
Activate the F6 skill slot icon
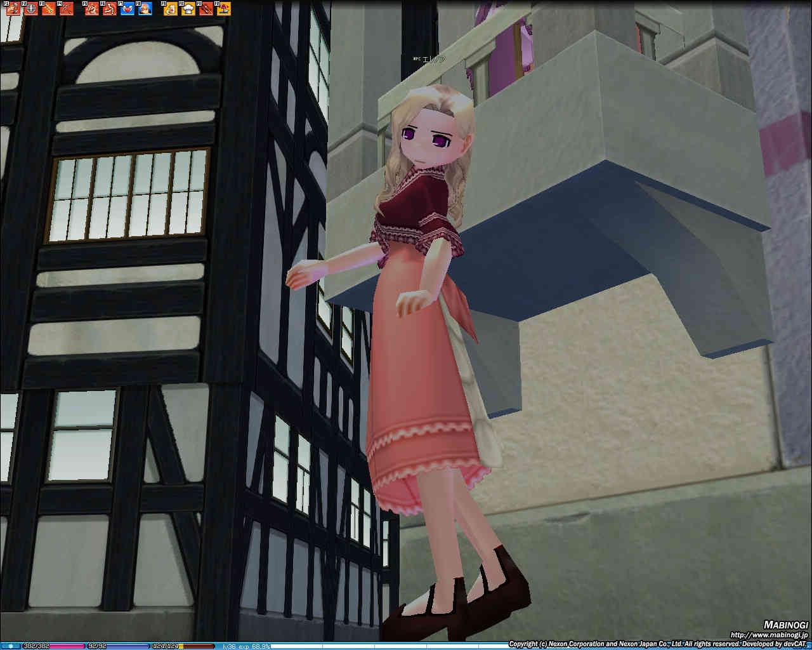pyautogui.click(x=110, y=8)
